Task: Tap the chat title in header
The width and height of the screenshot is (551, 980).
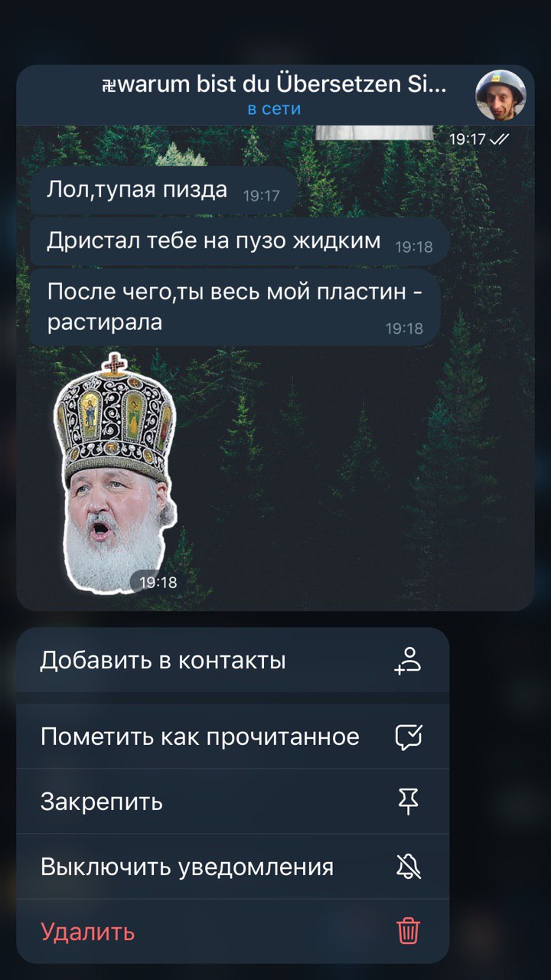Action: point(274,84)
